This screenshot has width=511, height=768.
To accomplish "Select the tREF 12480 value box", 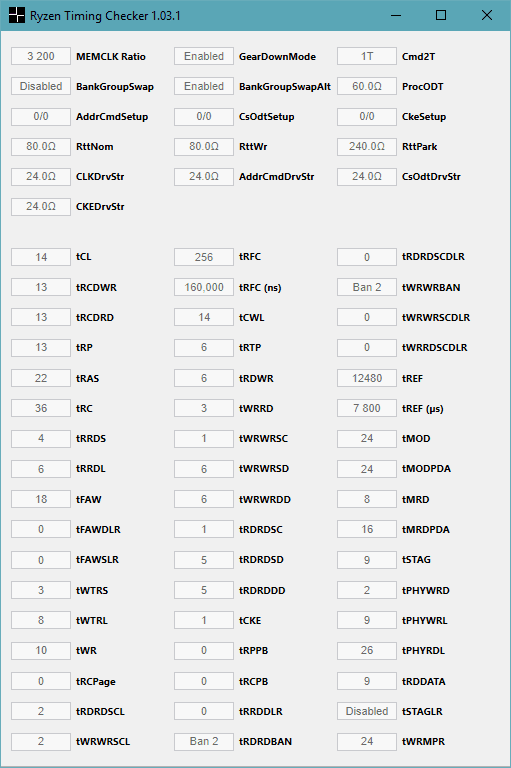I will click(x=367, y=378).
